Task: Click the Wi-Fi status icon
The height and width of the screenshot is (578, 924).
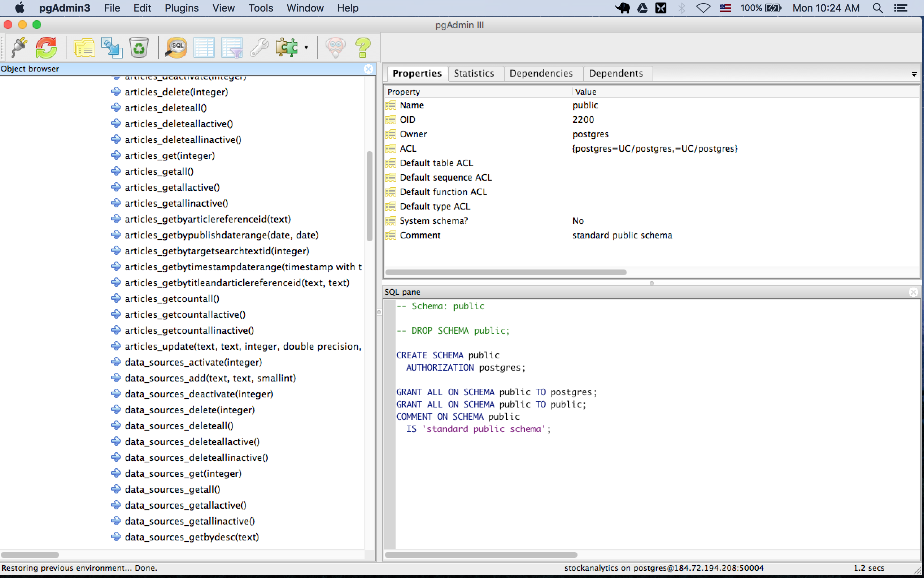Action: (703, 8)
